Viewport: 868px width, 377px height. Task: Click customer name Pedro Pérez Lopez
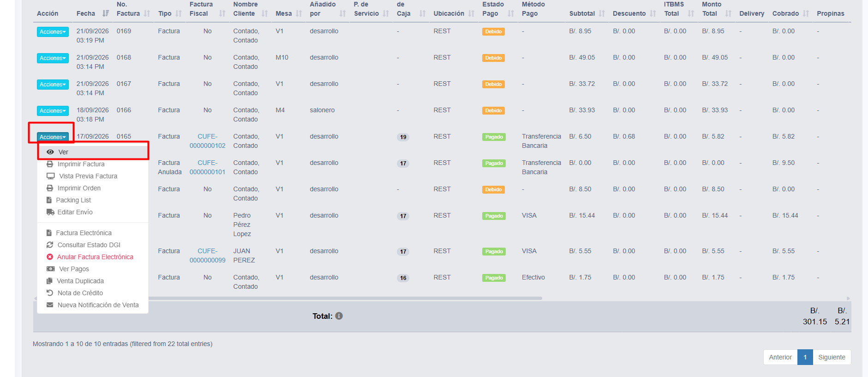coord(242,225)
